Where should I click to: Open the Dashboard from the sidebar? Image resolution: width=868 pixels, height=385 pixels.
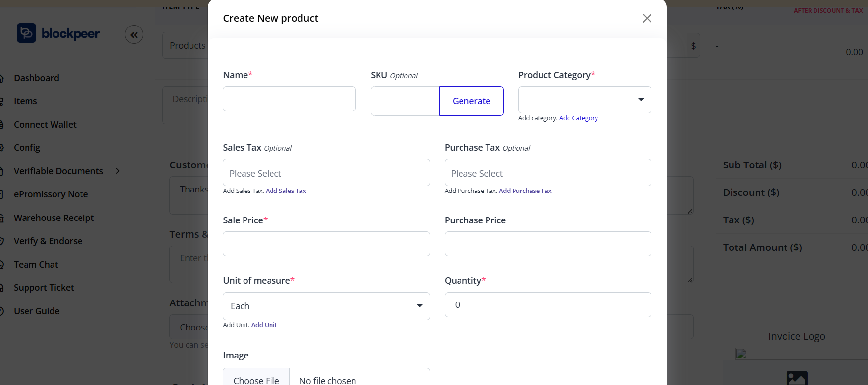pos(36,78)
